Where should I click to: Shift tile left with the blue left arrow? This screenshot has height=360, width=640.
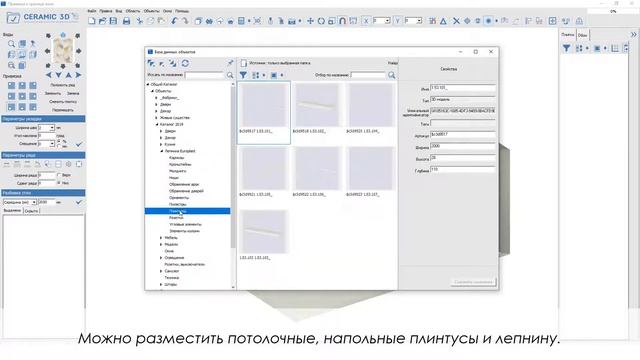49,75
